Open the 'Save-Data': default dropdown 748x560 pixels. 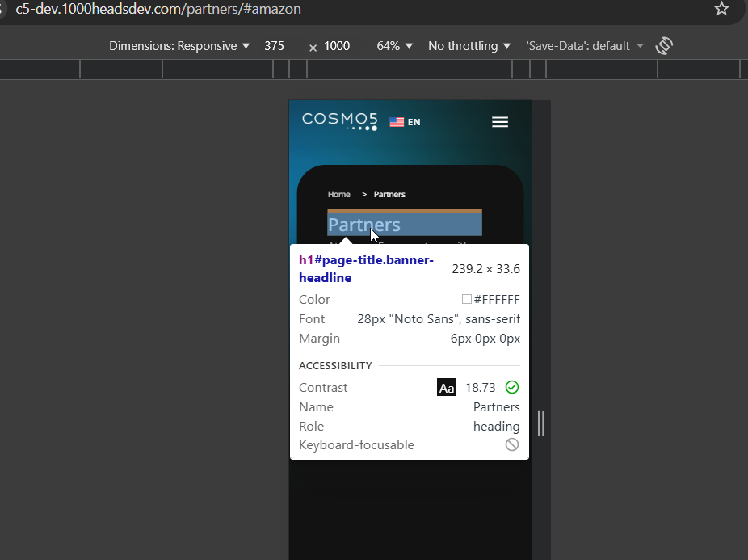585,46
